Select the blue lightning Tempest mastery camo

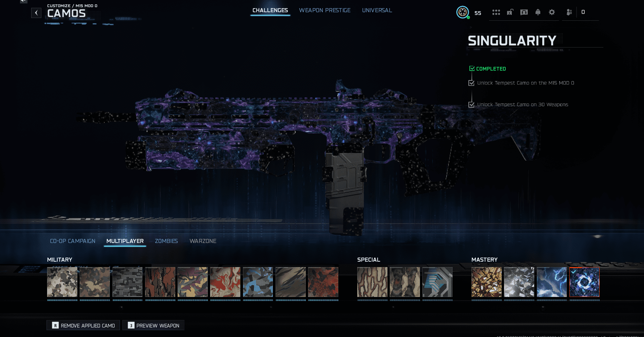[551, 282]
